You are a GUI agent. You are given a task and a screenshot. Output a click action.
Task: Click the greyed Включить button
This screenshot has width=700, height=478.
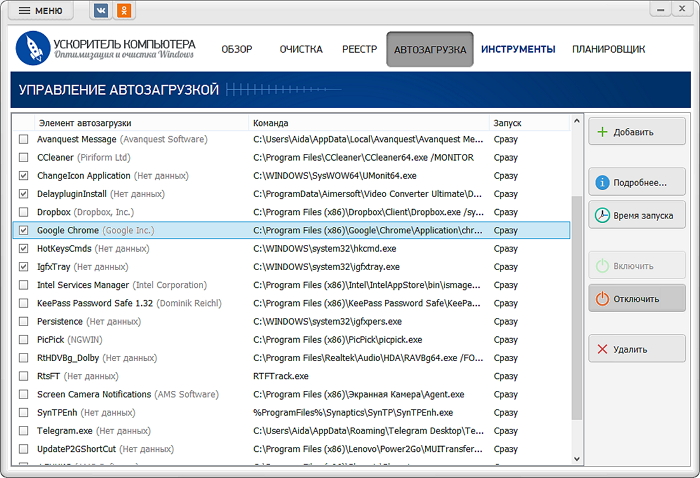(637, 266)
